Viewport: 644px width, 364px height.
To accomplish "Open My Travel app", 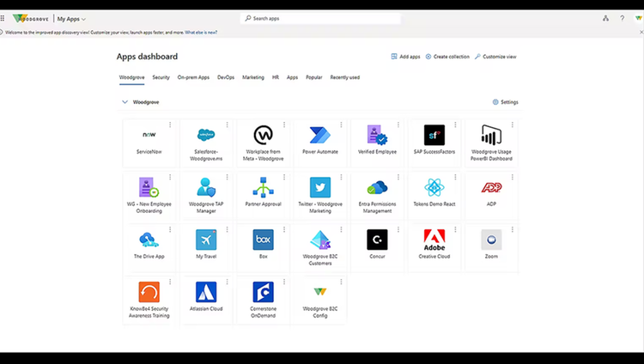I will pyautogui.click(x=207, y=248).
